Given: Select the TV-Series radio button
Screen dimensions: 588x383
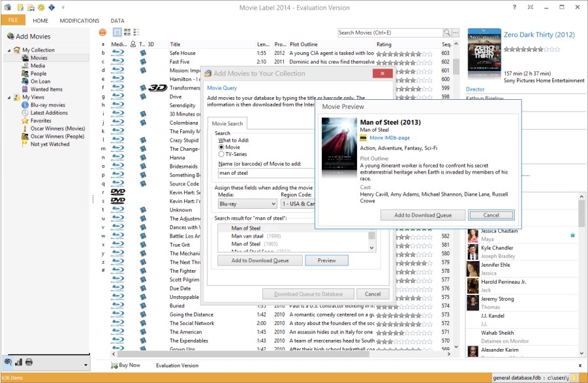Looking at the screenshot, I should (221, 154).
